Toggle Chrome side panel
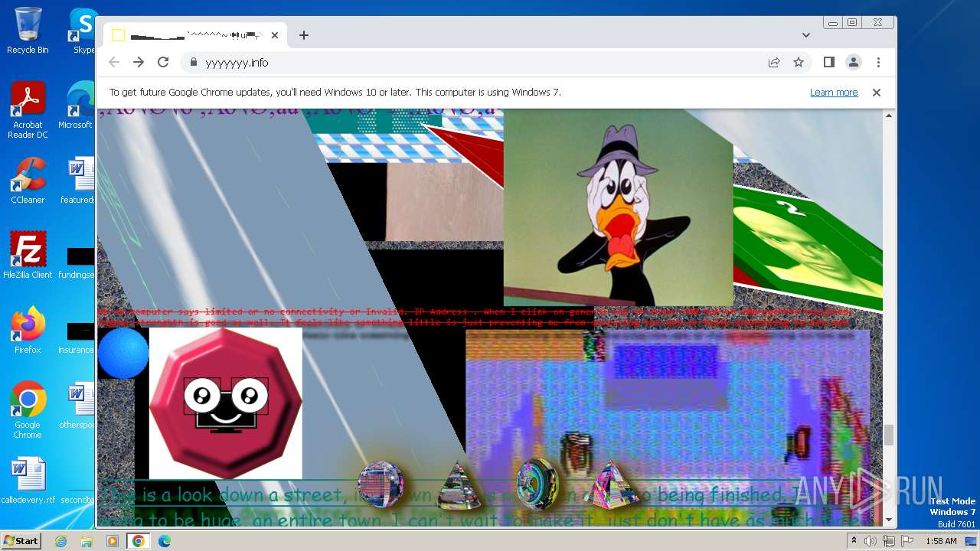Screen dimensions: 980x551 click(x=828, y=63)
